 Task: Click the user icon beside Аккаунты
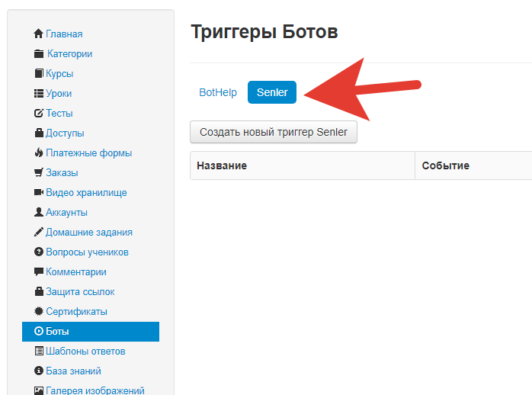(x=39, y=213)
